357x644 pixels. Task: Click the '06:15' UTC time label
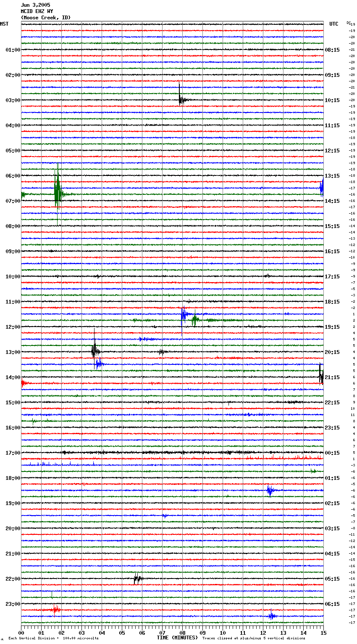[x=332, y=604]
